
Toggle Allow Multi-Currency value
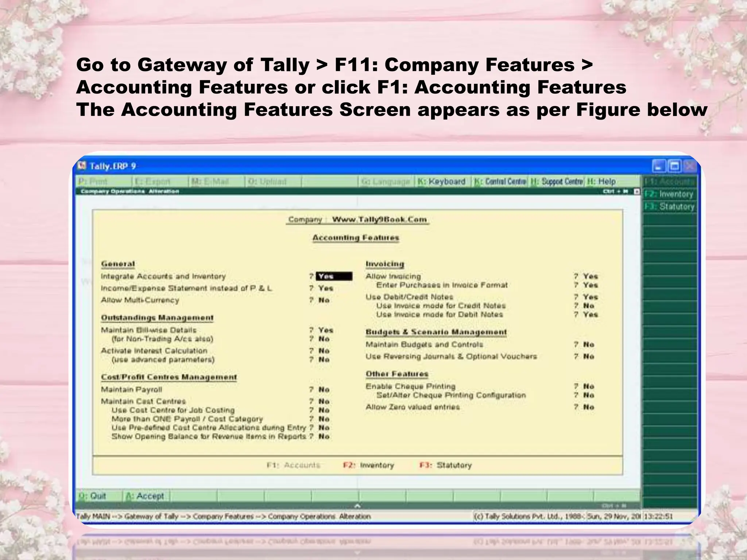pyautogui.click(x=324, y=300)
